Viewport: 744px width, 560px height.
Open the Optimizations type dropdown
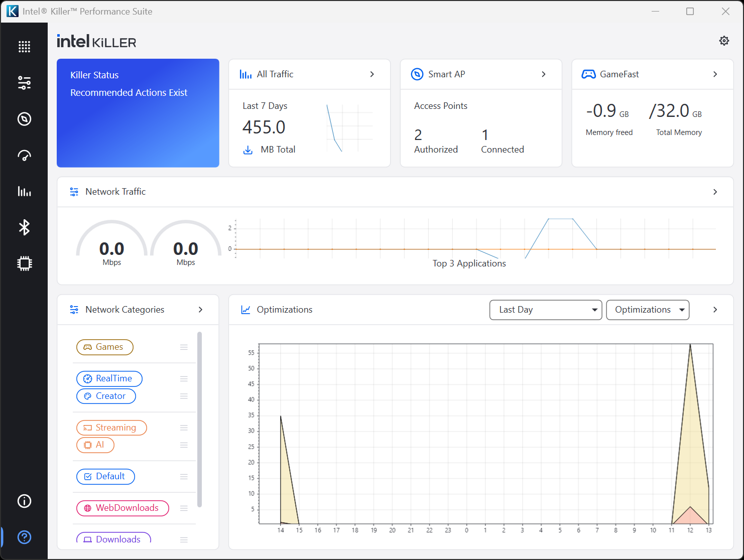[647, 310]
